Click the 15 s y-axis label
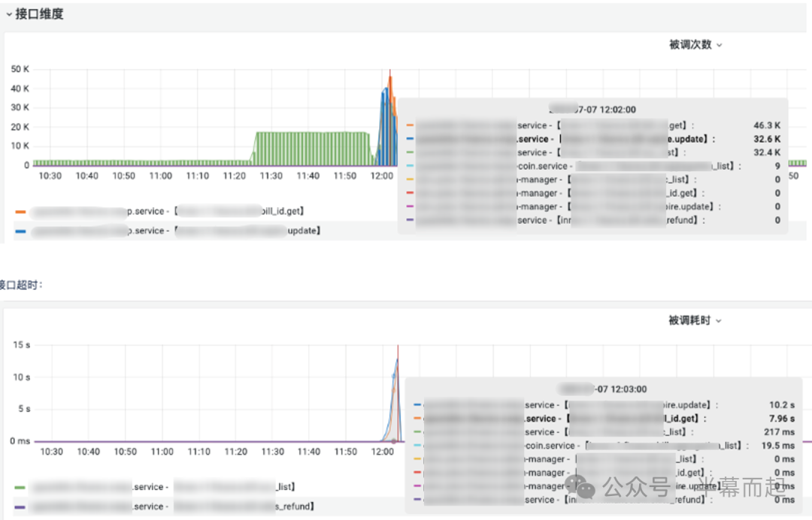 [x=21, y=345]
